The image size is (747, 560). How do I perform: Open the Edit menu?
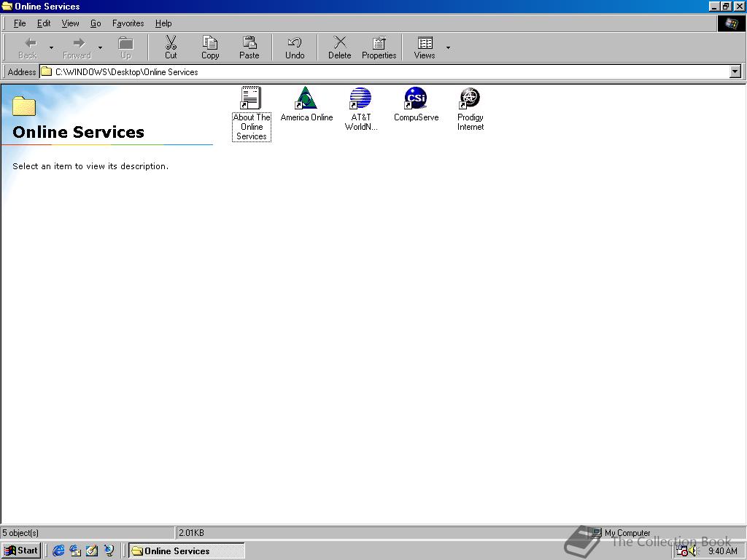click(44, 23)
